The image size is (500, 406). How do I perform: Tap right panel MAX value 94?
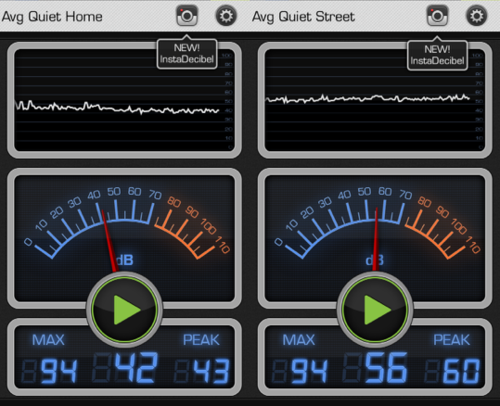pos(309,371)
